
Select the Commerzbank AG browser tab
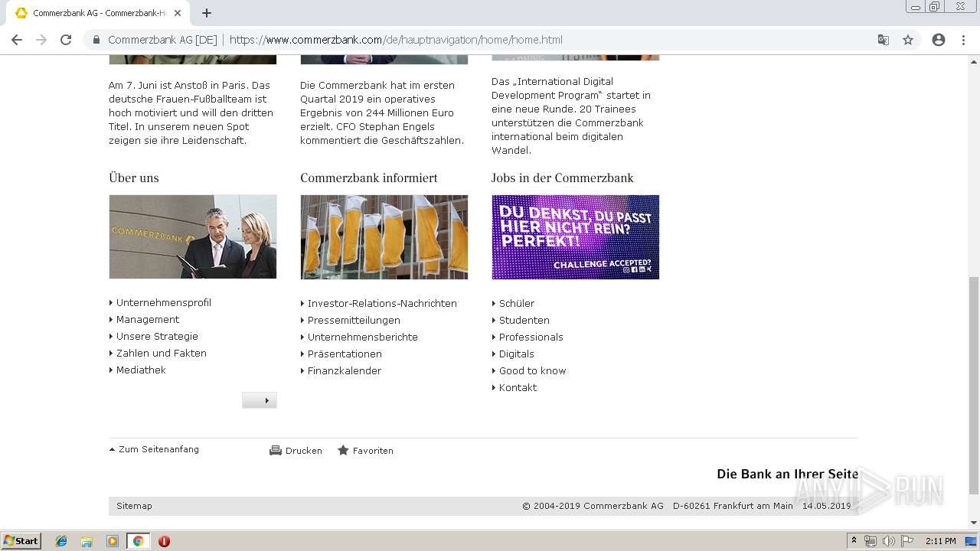(x=98, y=13)
